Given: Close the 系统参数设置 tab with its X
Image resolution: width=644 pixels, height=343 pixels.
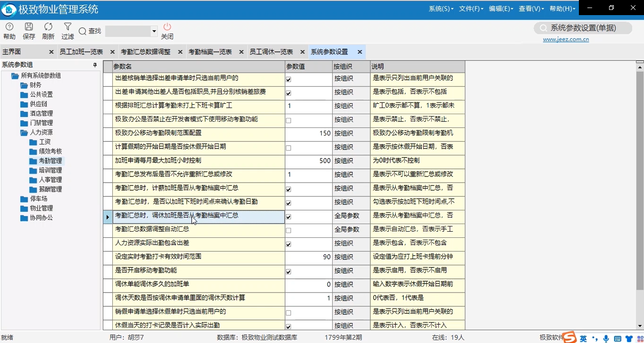Looking at the screenshot, I should point(360,52).
